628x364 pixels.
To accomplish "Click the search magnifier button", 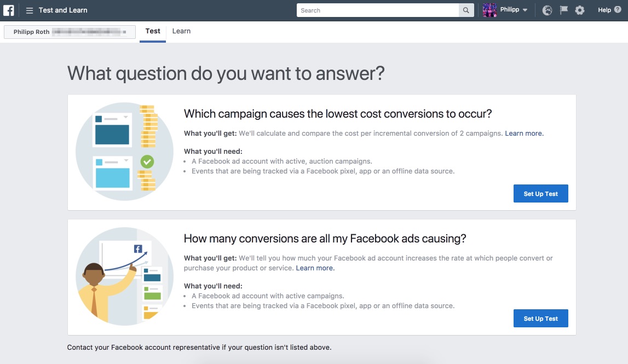I will [466, 10].
